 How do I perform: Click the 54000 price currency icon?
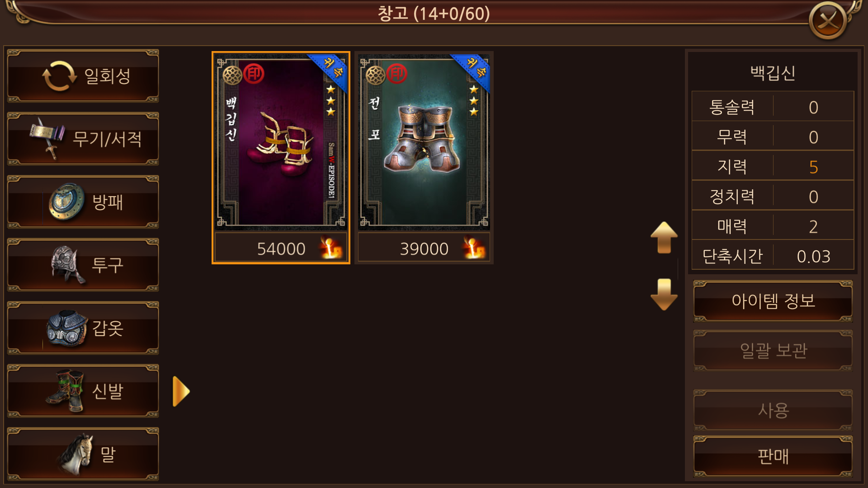coord(331,248)
